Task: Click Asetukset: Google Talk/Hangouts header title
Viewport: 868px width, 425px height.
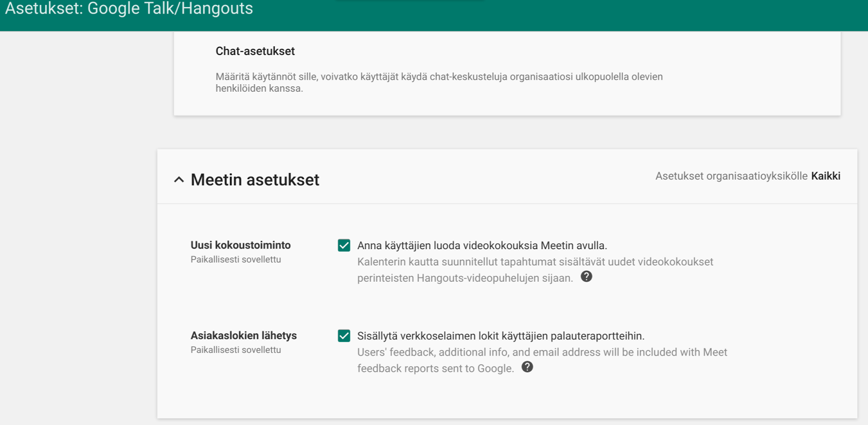Action: tap(129, 9)
